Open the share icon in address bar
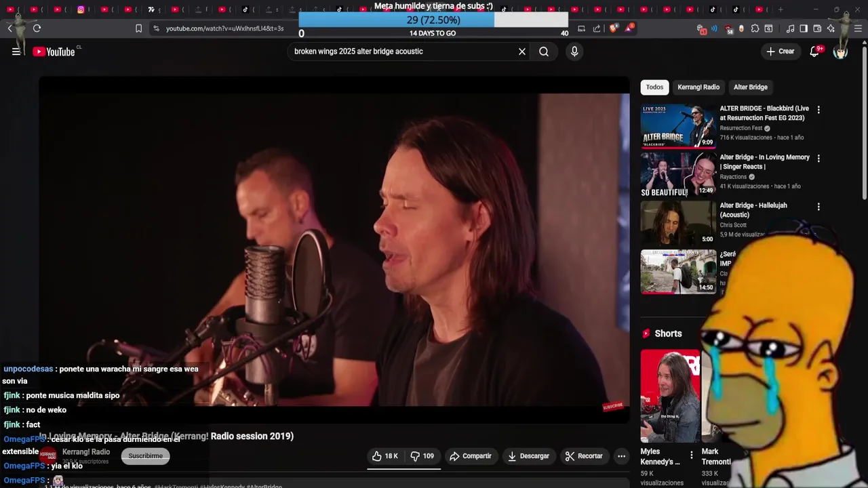The width and height of the screenshot is (868, 488). click(x=597, y=28)
